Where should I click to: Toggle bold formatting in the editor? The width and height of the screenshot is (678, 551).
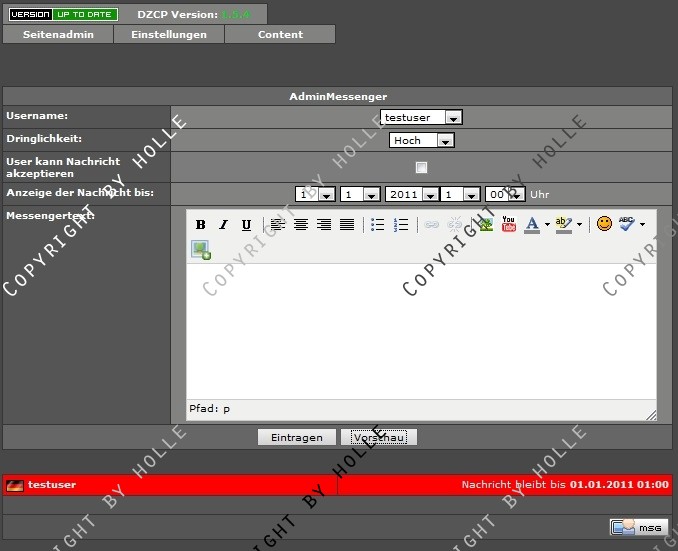(200, 225)
